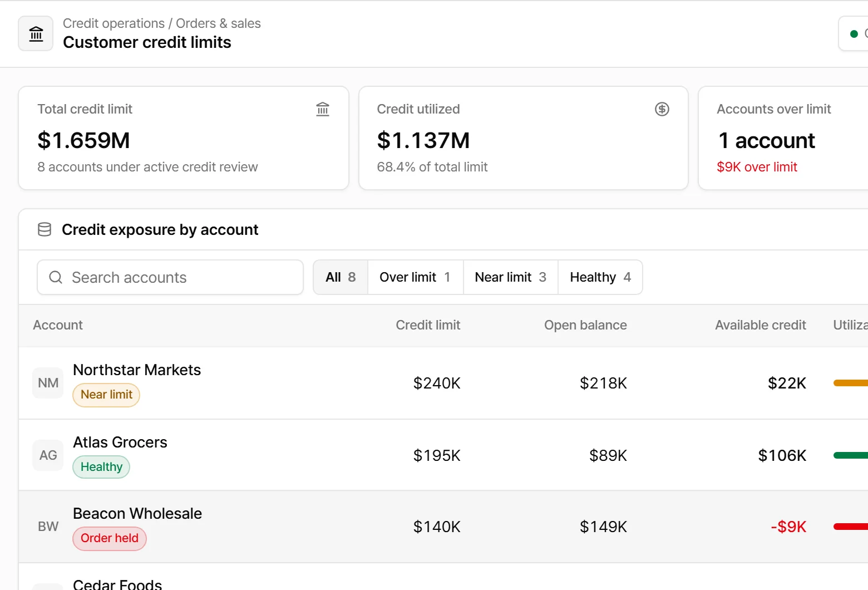Click the $1.659M total credit limit figure
The height and width of the screenshot is (590, 868).
coord(83,140)
